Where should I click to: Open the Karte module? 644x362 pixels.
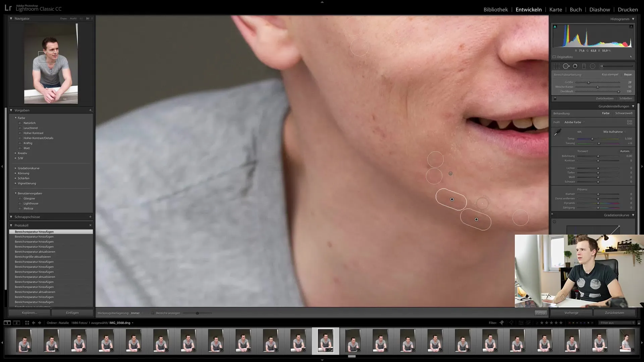point(555,9)
